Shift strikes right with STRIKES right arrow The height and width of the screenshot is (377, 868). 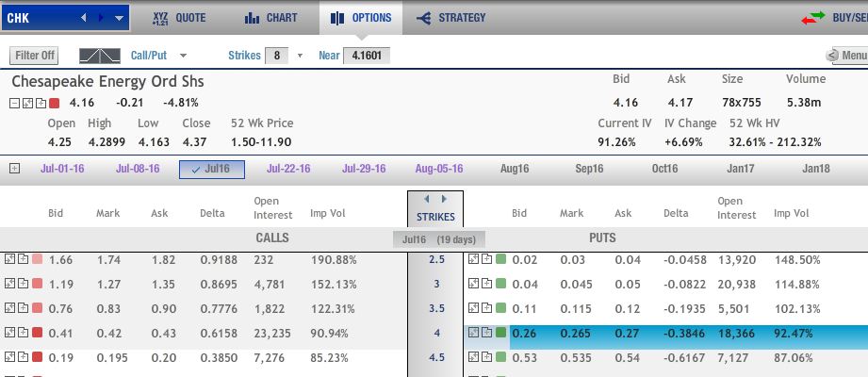(x=444, y=199)
